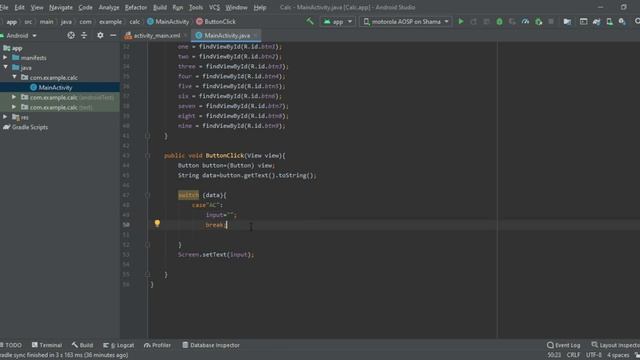This screenshot has height=360, width=640.
Task: Start debugging with the green bug icon
Action: tap(499, 22)
